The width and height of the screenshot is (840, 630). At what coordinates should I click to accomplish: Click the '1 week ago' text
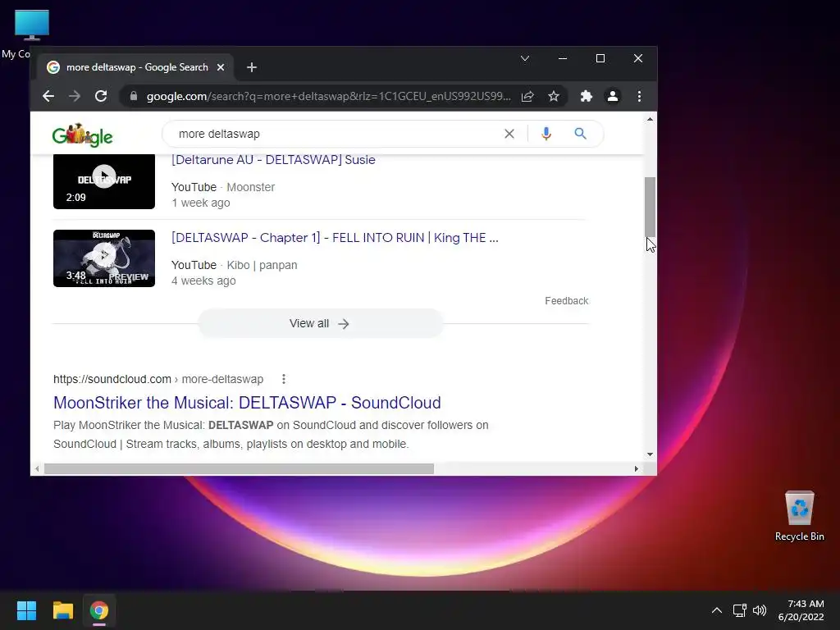pos(201,203)
